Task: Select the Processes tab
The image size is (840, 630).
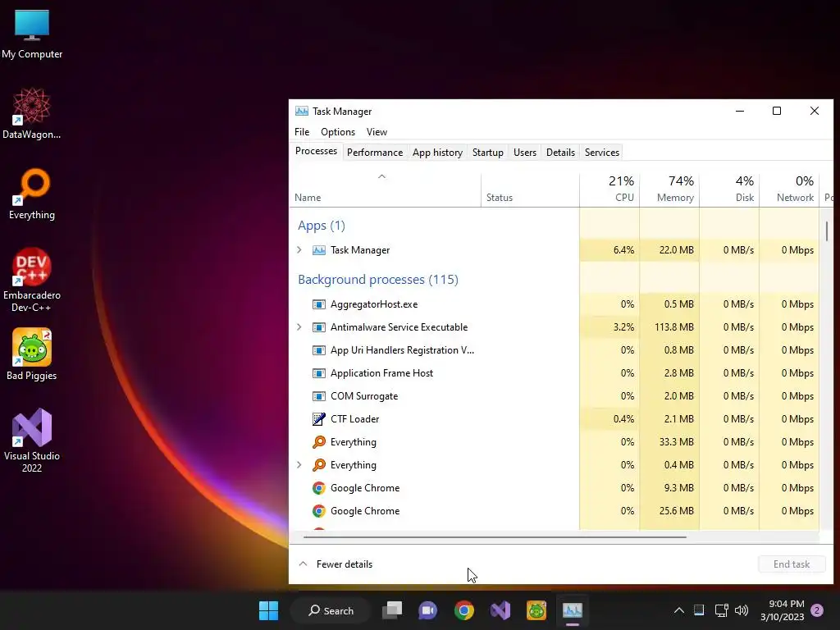Action: tap(316, 151)
